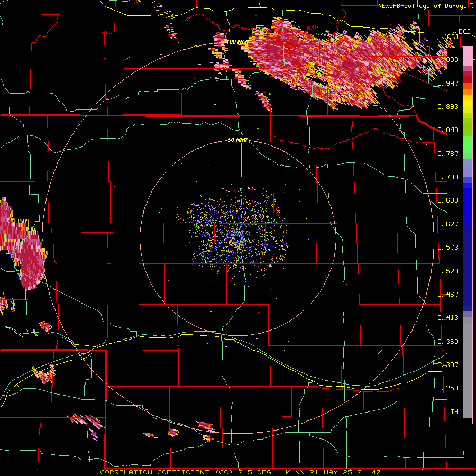Click the 0.840 scale value

click(x=448, y=130)
